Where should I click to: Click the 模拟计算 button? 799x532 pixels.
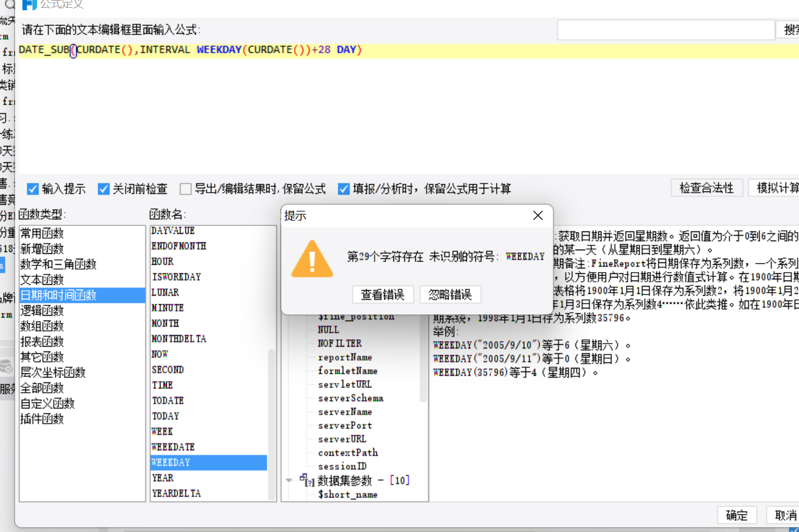pyautogui.click(x=774, y=188)
